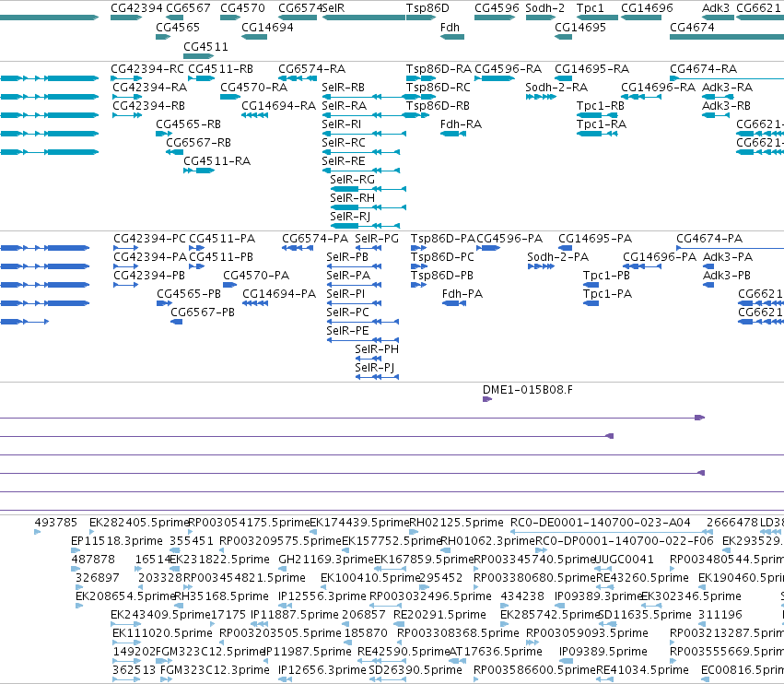Select the CG42394-PC protein label
Screen dimensions: 784x684
point(149,239)
